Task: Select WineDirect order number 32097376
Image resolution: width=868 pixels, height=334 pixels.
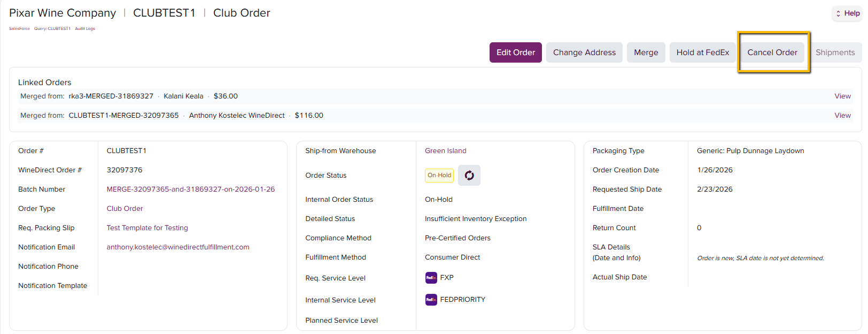Action: pos(125,170)
